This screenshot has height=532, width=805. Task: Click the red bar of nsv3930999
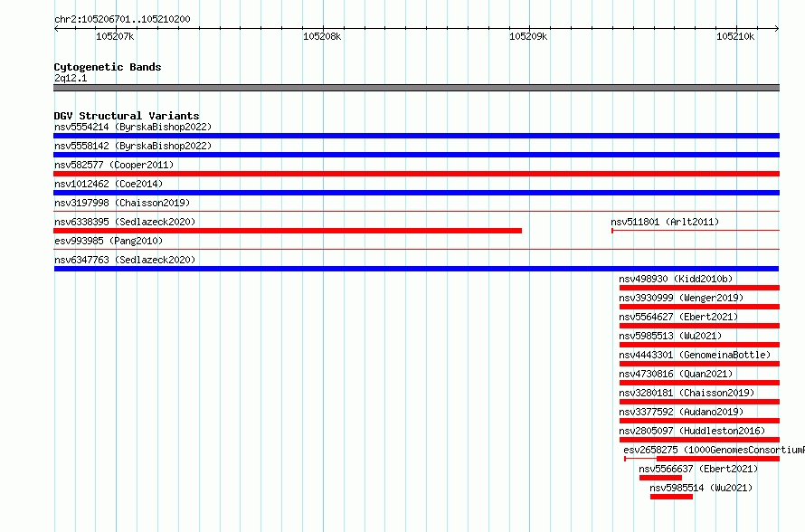point(700,307)
